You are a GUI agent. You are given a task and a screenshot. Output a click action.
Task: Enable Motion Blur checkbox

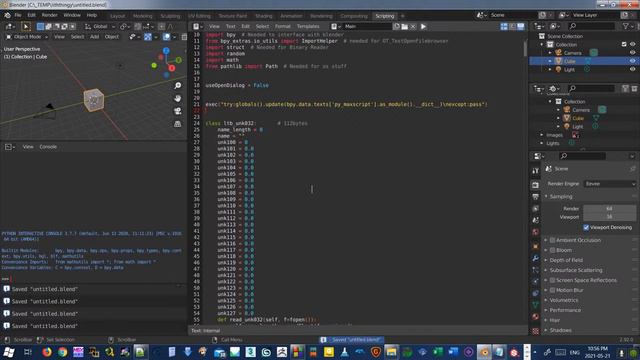tap(552, 290)
